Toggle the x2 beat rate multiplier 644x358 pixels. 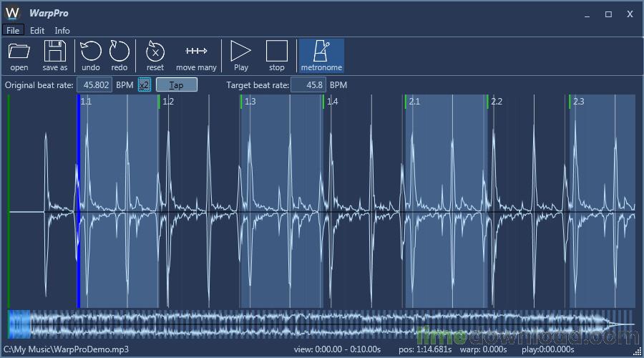(145, 85)
